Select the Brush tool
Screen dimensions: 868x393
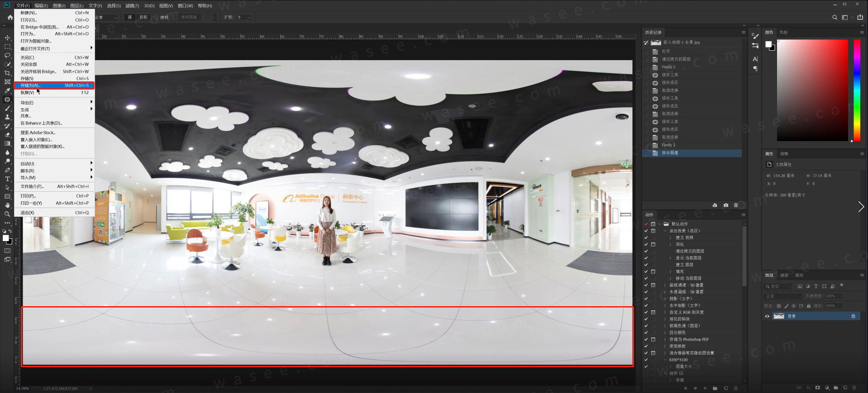[x=7, y=108]
